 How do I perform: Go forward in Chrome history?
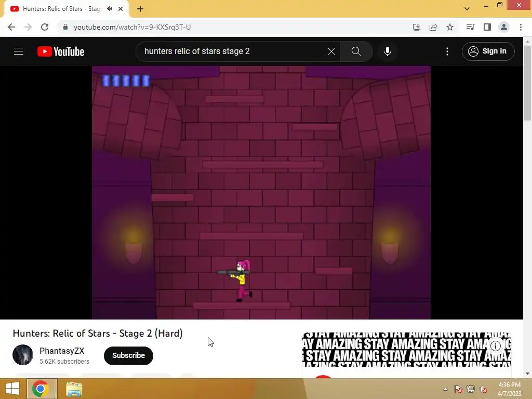(x=28, y=27)
